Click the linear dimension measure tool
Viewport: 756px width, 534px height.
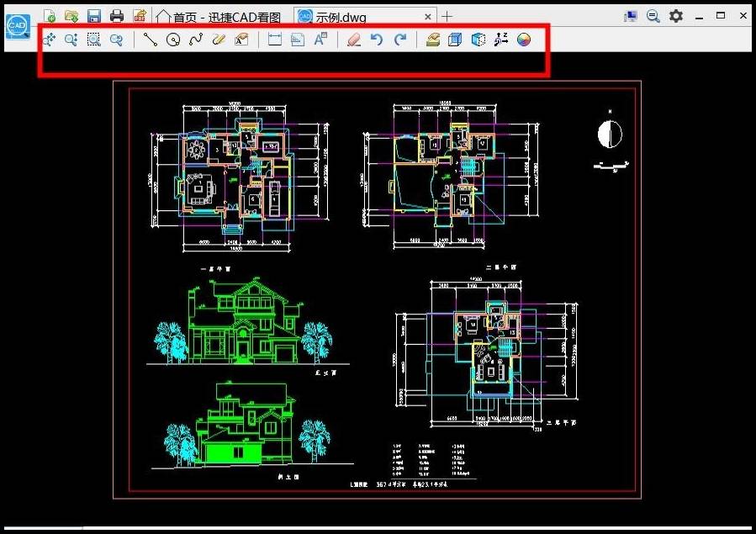[x=274, y=40]
